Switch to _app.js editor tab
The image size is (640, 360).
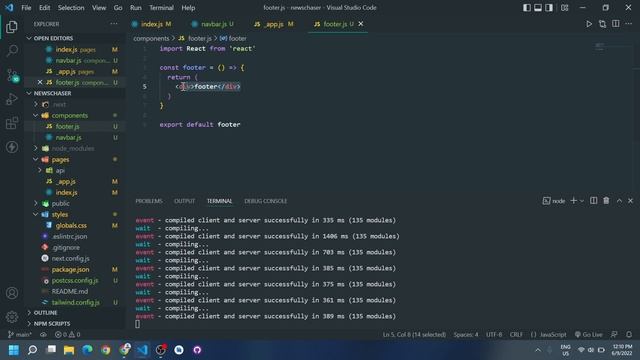click(273, 24)
